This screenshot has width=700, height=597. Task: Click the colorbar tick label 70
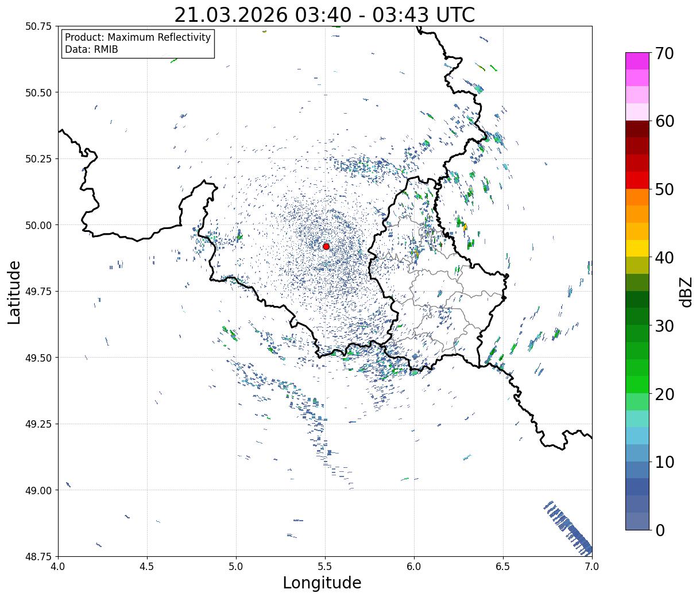665,53
